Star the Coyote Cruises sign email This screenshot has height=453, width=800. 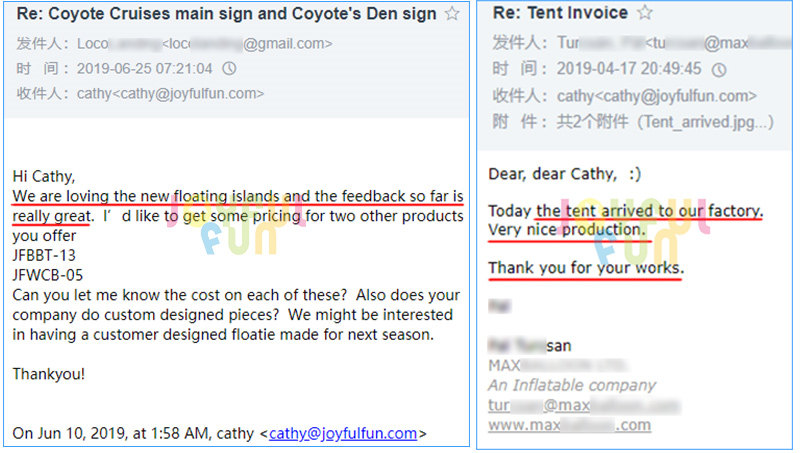click(452, 14)
